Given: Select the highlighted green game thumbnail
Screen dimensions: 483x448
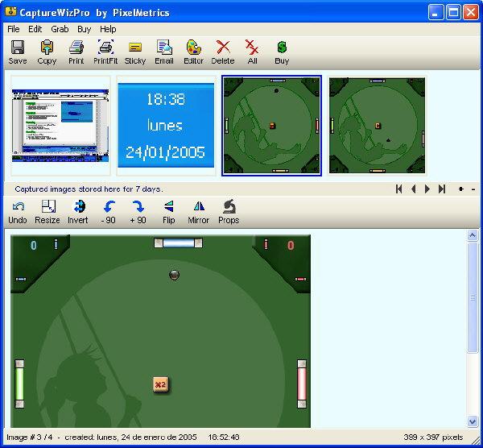Looking at the screenshot, I should pos(272,126).
